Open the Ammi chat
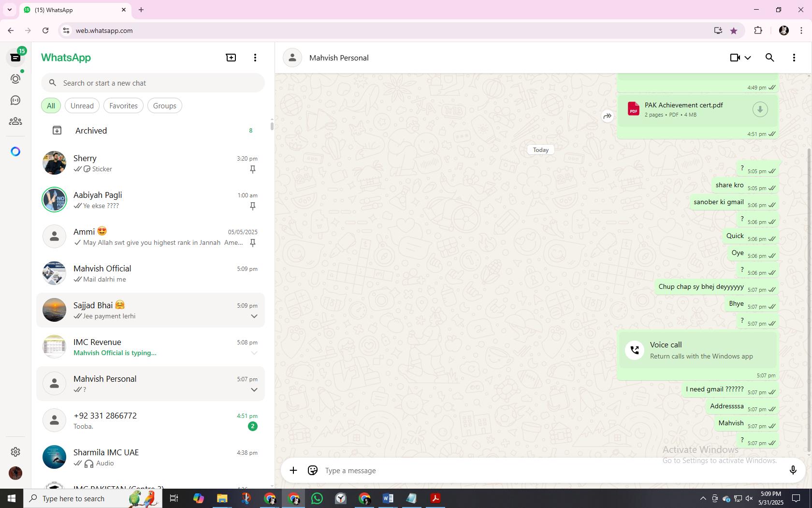812x508 pixels. click(151, 237)
